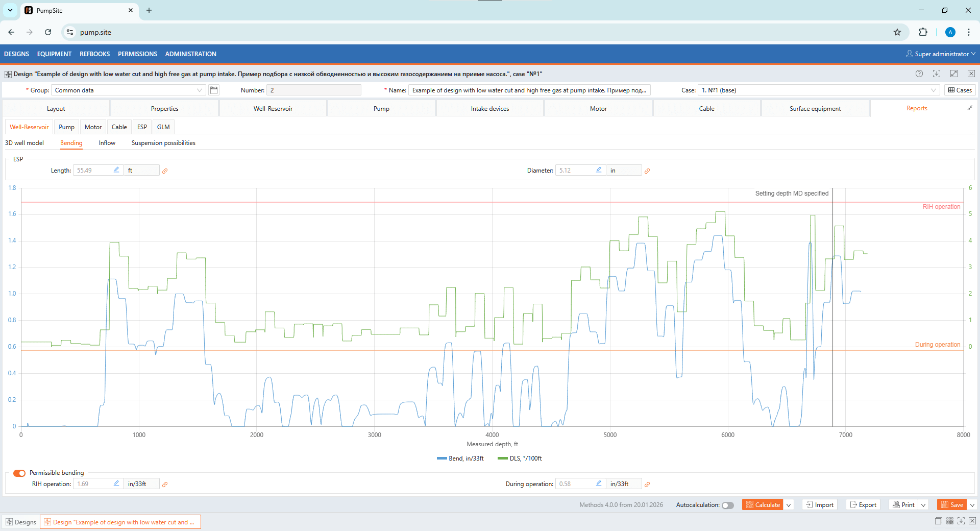Bookmark this page with the star icon
This screenshot has width=980, height=531.
897,32
